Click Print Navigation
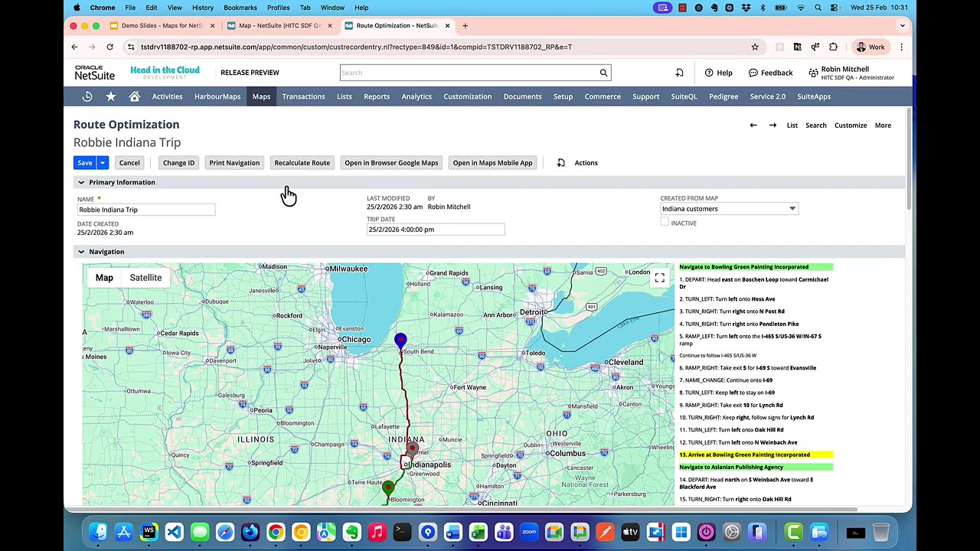This screenshot has width=980, height=551. 234,162
